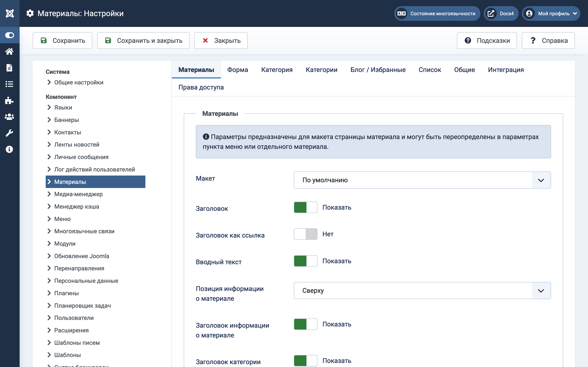Open the Позиция информации о материале dropdown

pyautogui.click(x=422, y=291)
